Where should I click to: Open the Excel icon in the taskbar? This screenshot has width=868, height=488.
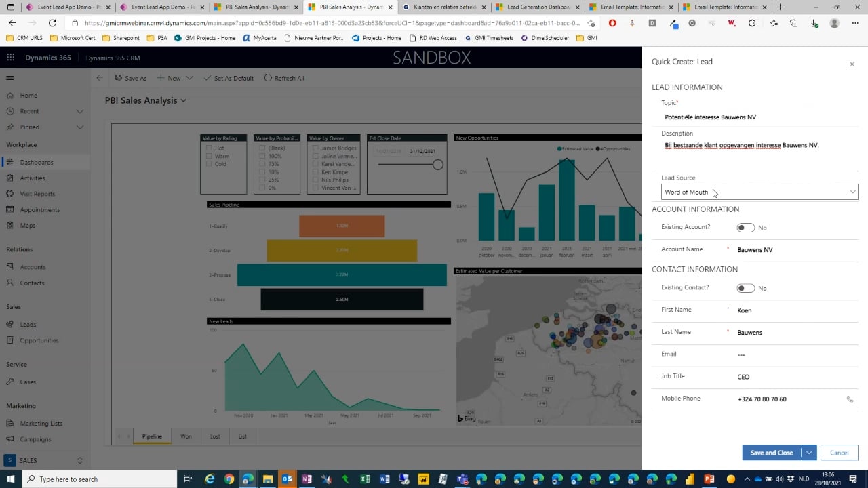(365, 479)
